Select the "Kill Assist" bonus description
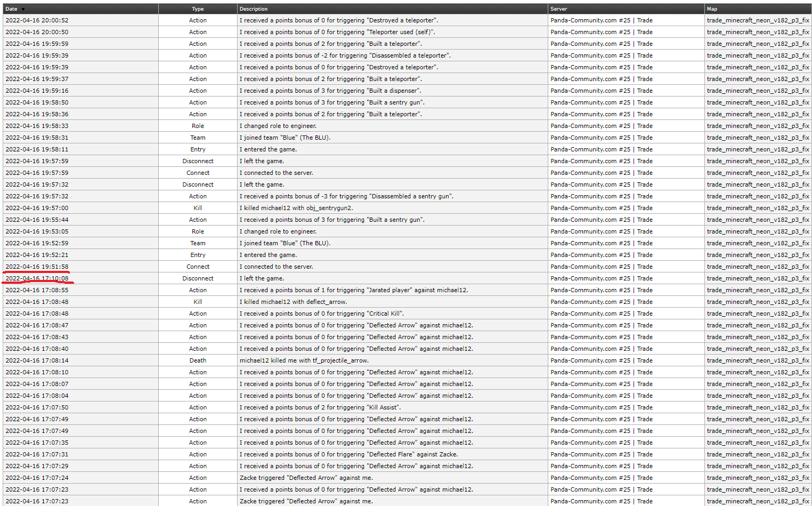Viewport: 812px width, 506px height. (x=319, y=407)
